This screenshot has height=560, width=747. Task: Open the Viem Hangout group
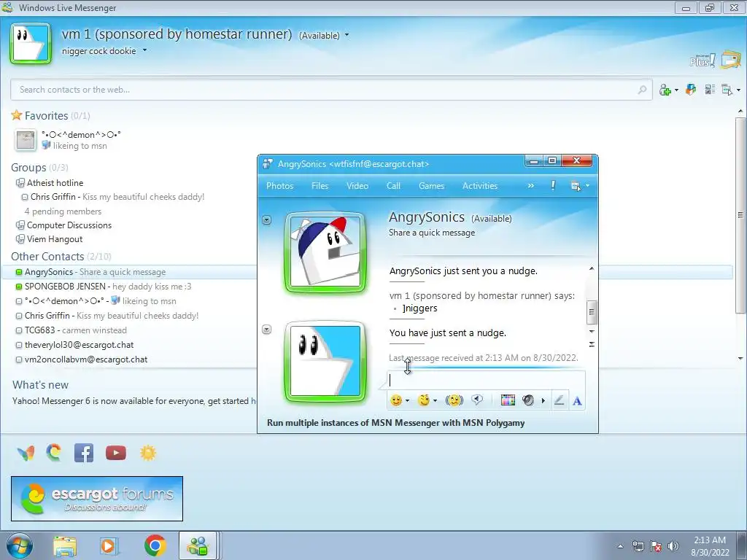click(55, 239)
